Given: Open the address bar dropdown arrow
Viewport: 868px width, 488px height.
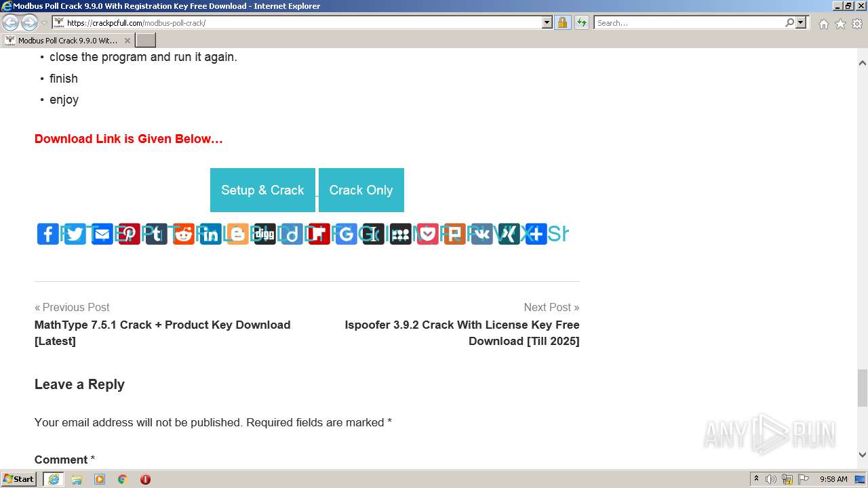Looking at the screenshot, I should [547, 22].
